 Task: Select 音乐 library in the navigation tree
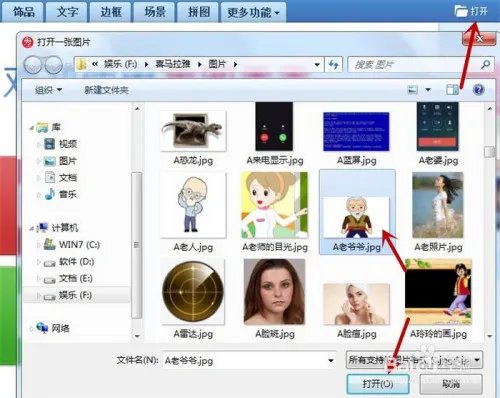(x=60, y=194)
